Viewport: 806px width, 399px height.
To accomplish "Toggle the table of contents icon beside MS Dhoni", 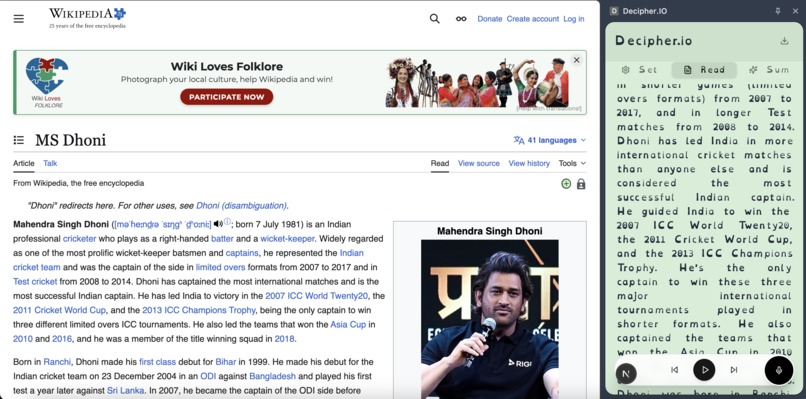I will pyautogui.click(x=19, y=140).
